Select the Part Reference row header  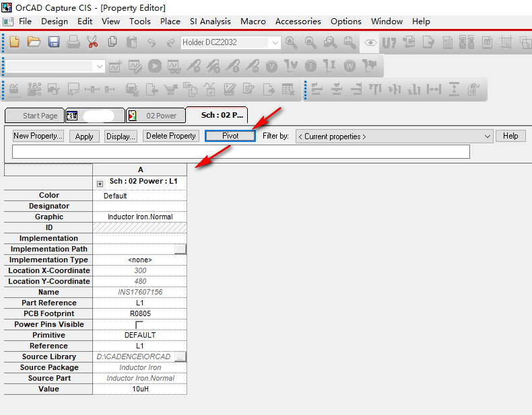coord(48,303)
